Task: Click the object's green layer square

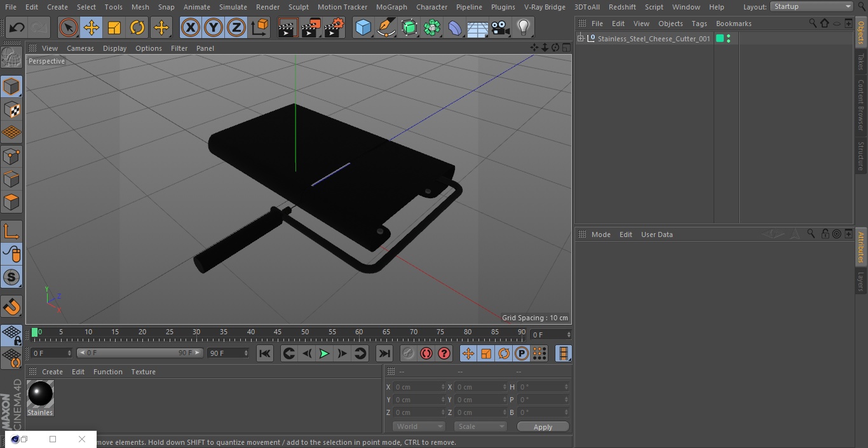Action: pyautogui.click(x=720, y=39)
